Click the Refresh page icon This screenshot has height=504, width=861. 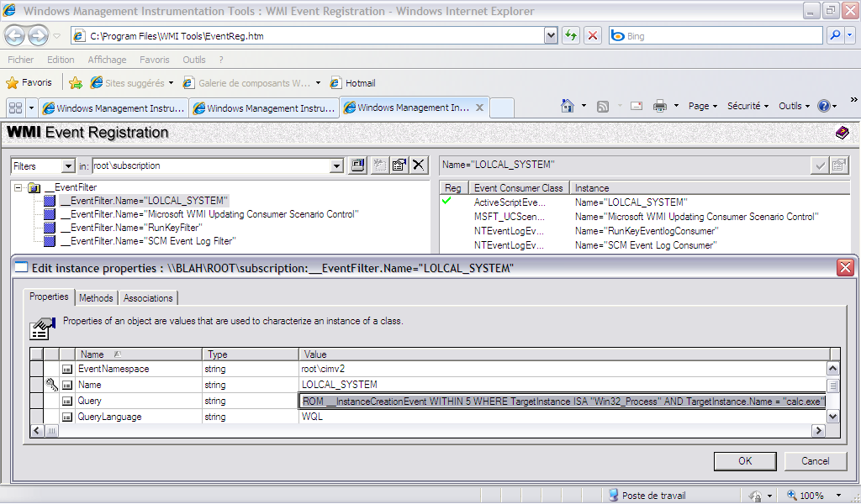[x=571, y=35]
